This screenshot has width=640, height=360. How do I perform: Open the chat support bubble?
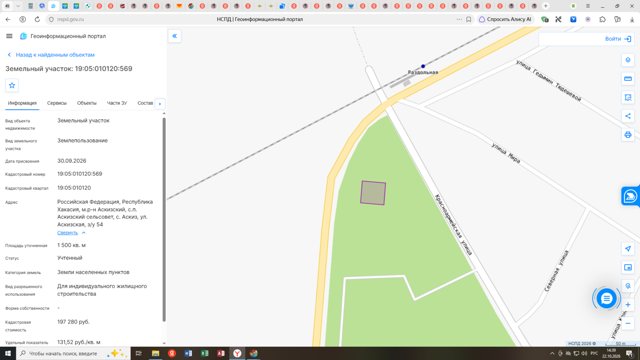click(606, 298)
